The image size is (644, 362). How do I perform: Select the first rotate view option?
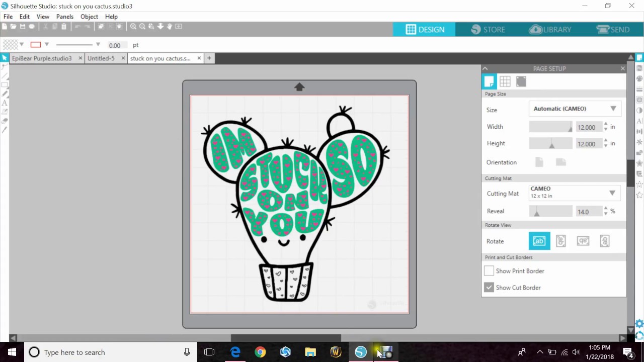click(539, 241)
